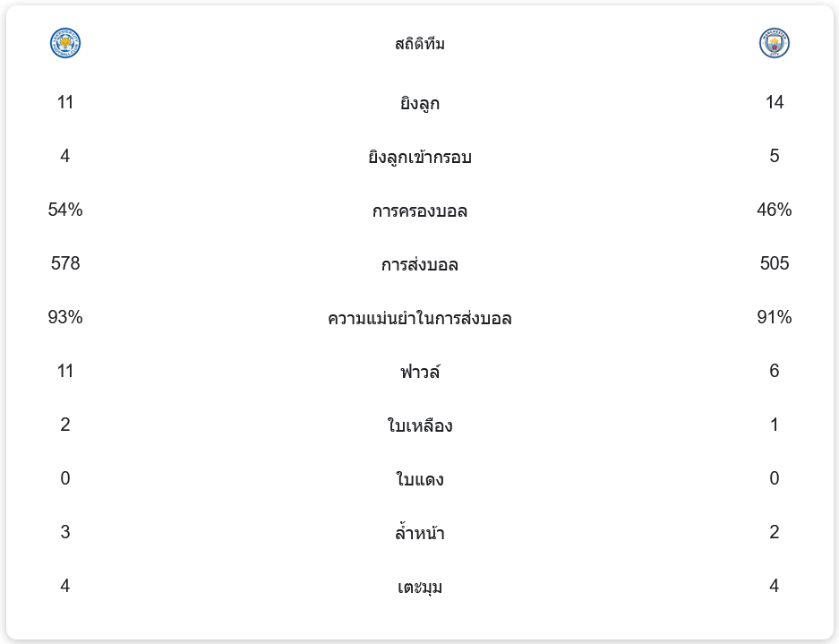839x644 pixels.
Task: Select the ยิงลูกเข้ากรอบ stat label
Action: [x=420, y=157]
